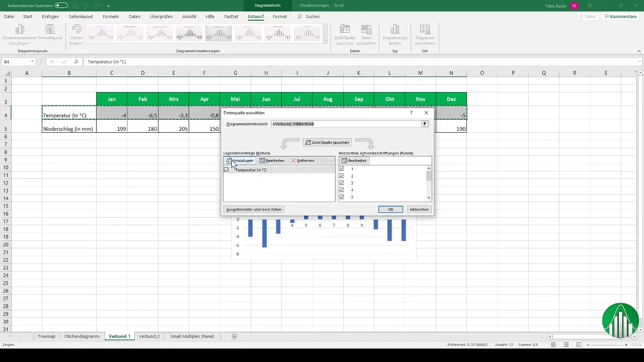Click zoom in plus icon
This screenshot has width=644, height=362.
(x=627, y=345)
